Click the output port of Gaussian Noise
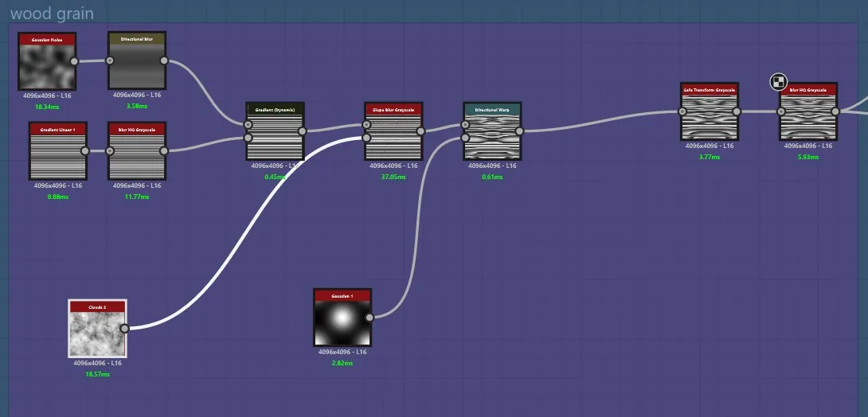868x417 pixels. (74, 61)
